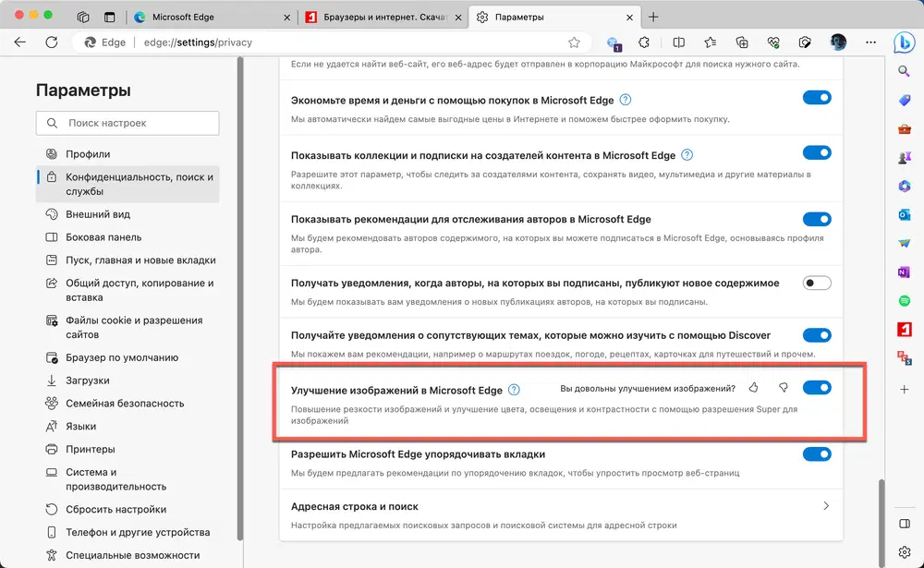The image size is (924, 568).
Task: Open Семейная безопасность settings section
Action: point(128,404)
